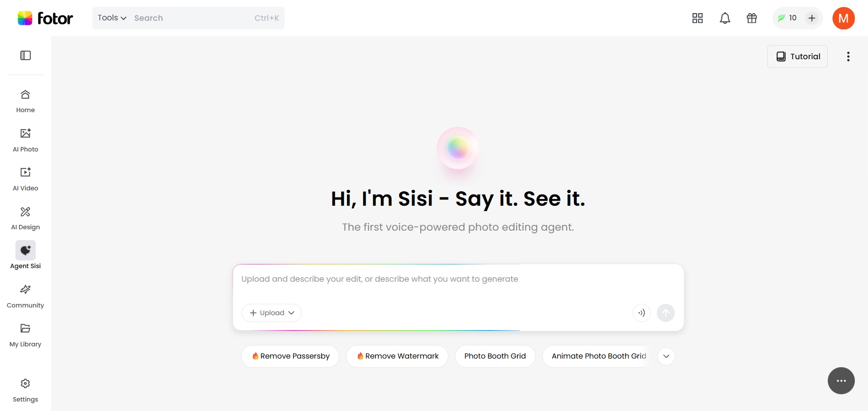This screenshot has height=411, width=868.
Task: Choose the Photo Booth Grid suggestion
Action: [x=495, y=356]
